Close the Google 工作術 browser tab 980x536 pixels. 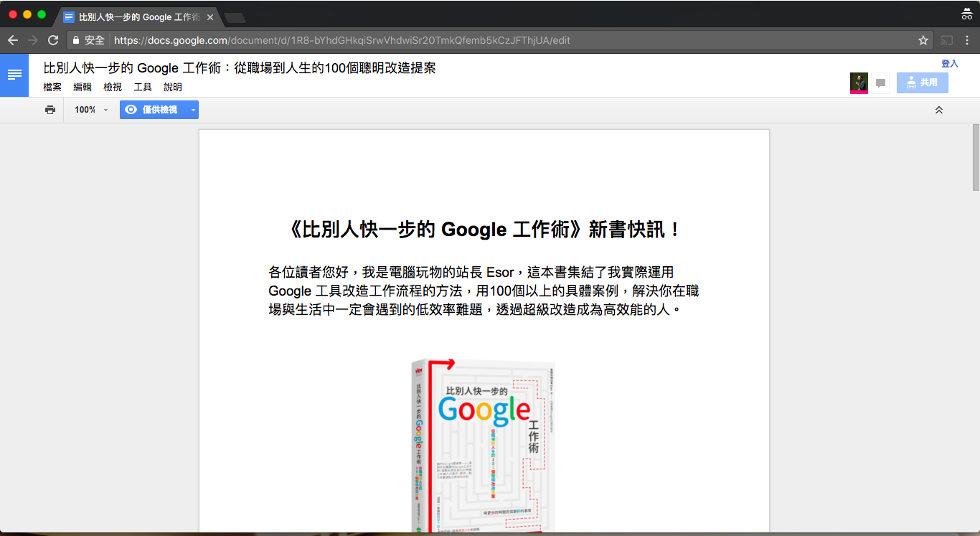[209, 17]
